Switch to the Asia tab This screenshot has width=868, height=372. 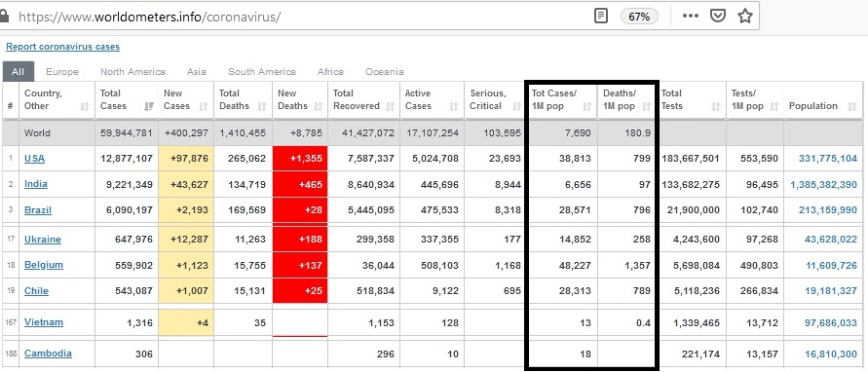197,71
